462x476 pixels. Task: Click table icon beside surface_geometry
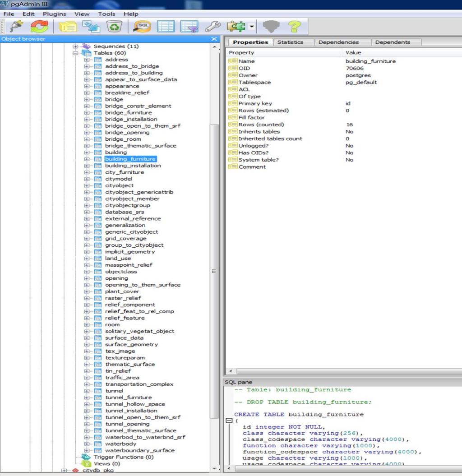click(x=98, y=345)
